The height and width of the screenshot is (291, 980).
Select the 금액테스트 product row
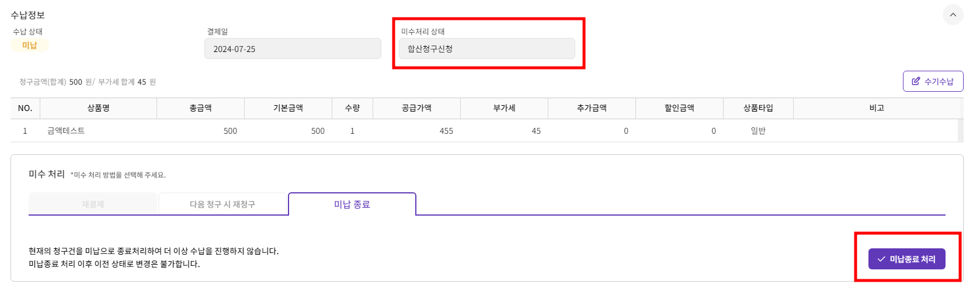[484, 131]
